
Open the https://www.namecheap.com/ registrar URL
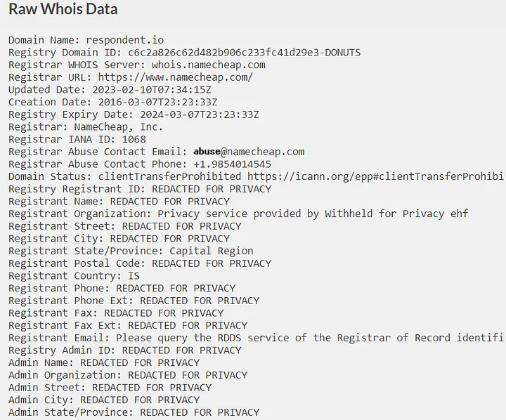tap(176, 77)
